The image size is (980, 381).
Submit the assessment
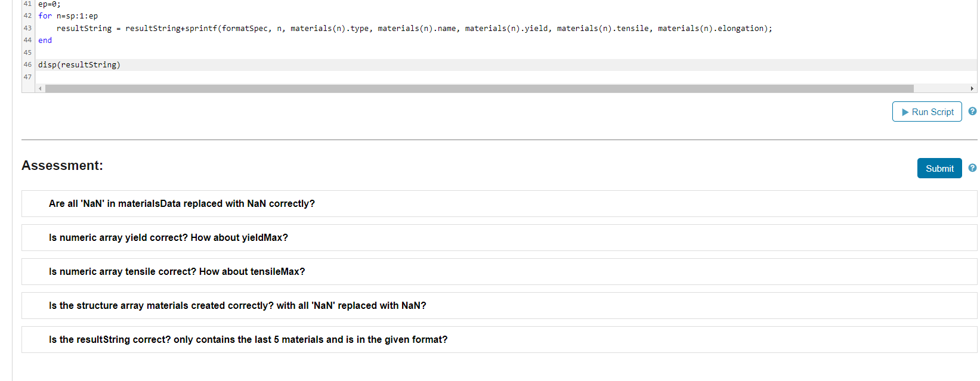pyautogui.click(x=939, y=168)
